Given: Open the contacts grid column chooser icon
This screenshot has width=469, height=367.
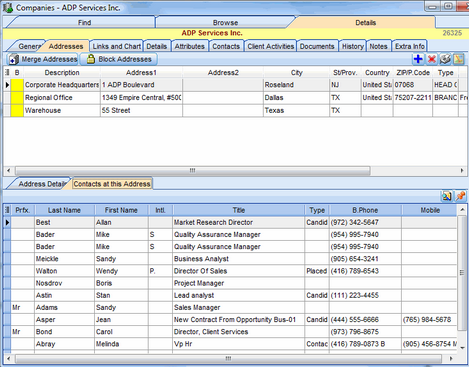Looking at the screenshot, I should pos(7,210).
